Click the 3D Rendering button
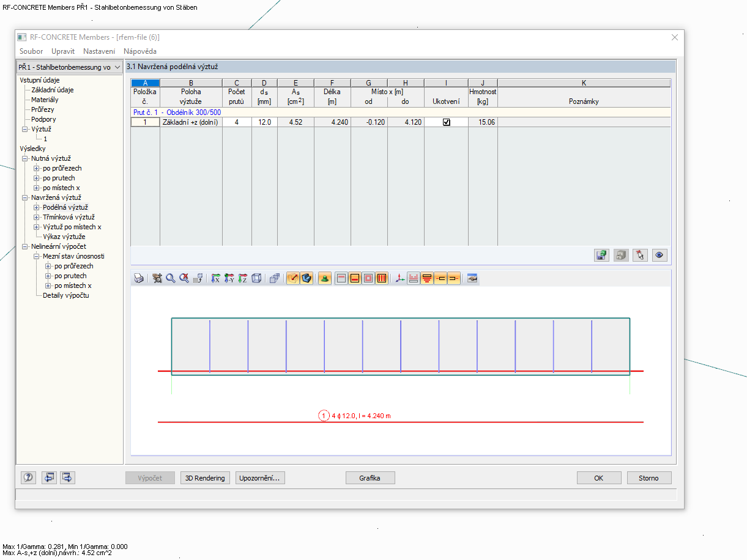This screenshot has height=560, width=747. pyautogui.click(x=206, y=478)
